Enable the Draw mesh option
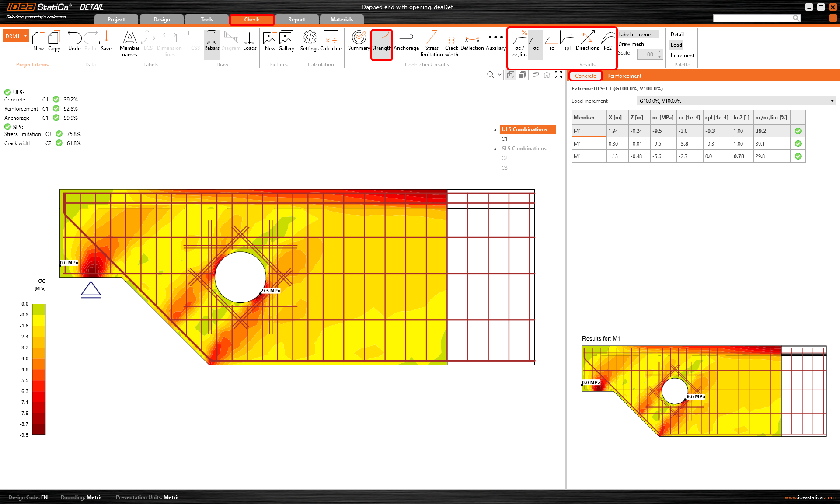Viewport: 840px width, 504px height. click(631, 44)
